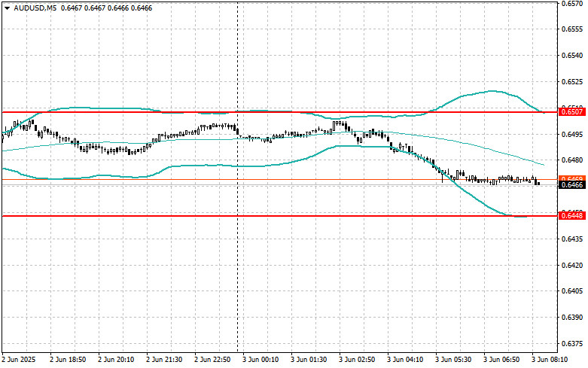Click the 0.6390 price scale label
This screenshot has height=368, width=588.
(x=572, y=317)
